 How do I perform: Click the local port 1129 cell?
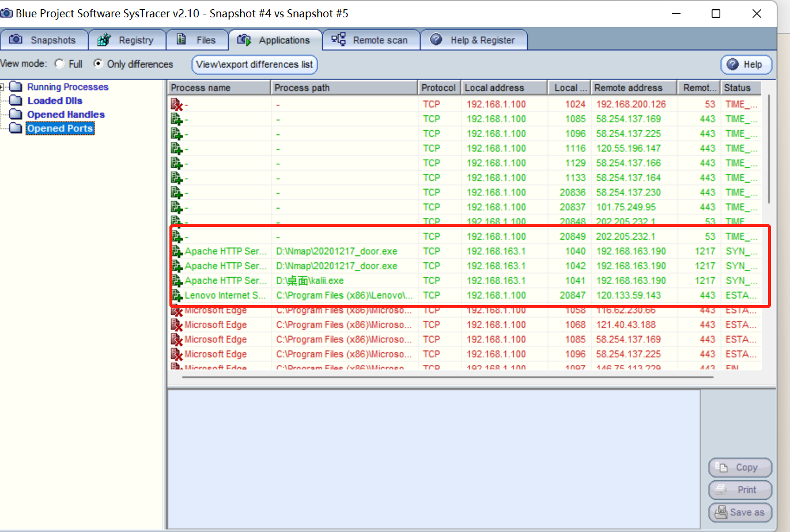click(x=575, y=163)
